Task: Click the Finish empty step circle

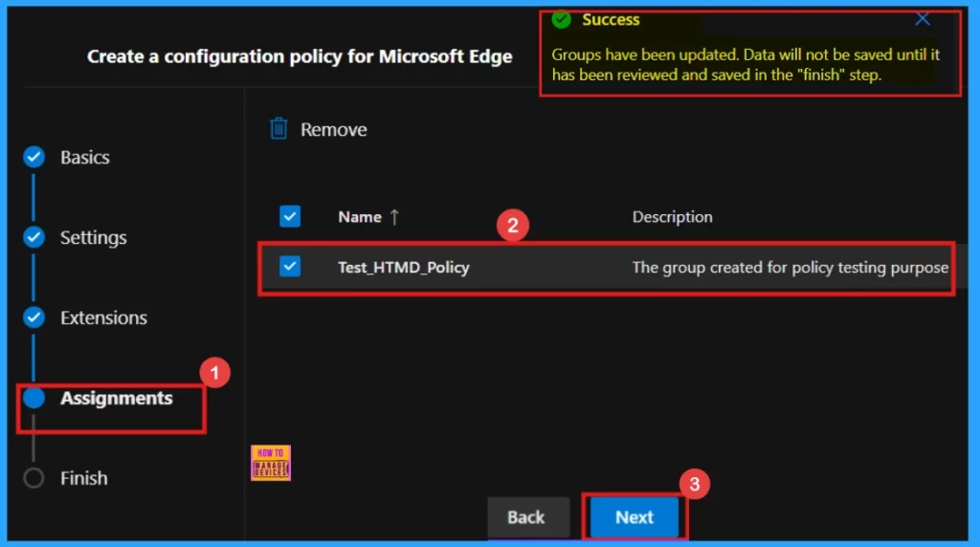Action: (33, 478)
